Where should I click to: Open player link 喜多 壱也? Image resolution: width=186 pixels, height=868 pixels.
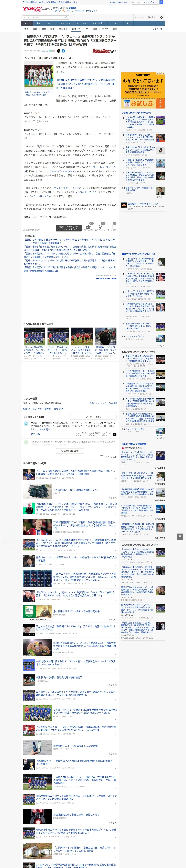point(58,409)
